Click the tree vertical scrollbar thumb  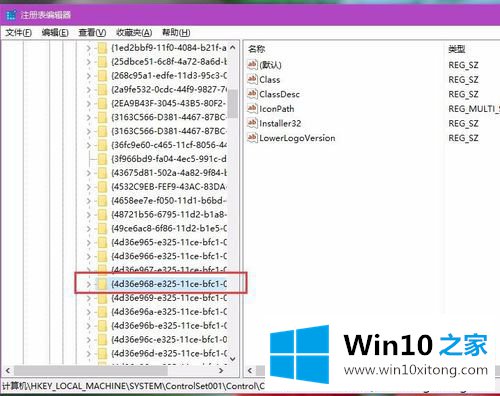(x=233, y=104)
